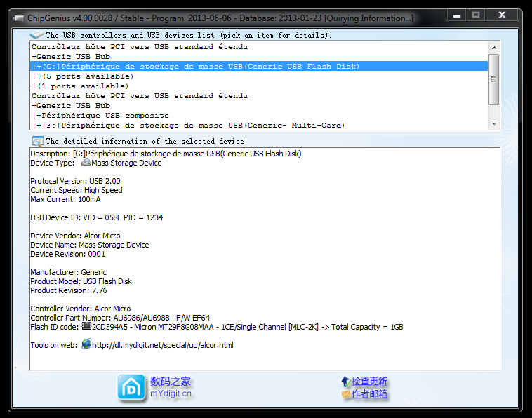Click the ChipGenius title bar app icon
Screen dimensions: 532x418
point(19,18)
